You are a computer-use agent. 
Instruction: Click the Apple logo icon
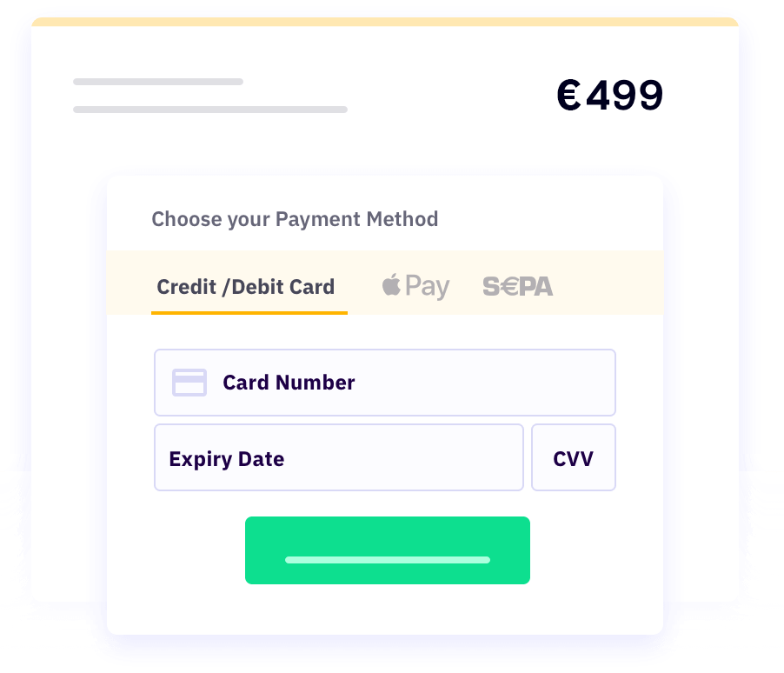[x=391, y=284]
